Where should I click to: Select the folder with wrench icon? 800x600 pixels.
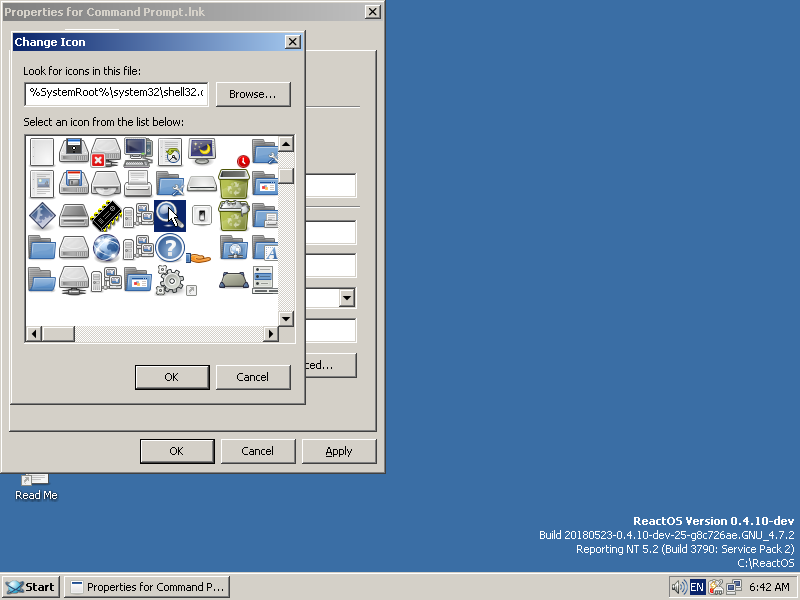169,183
